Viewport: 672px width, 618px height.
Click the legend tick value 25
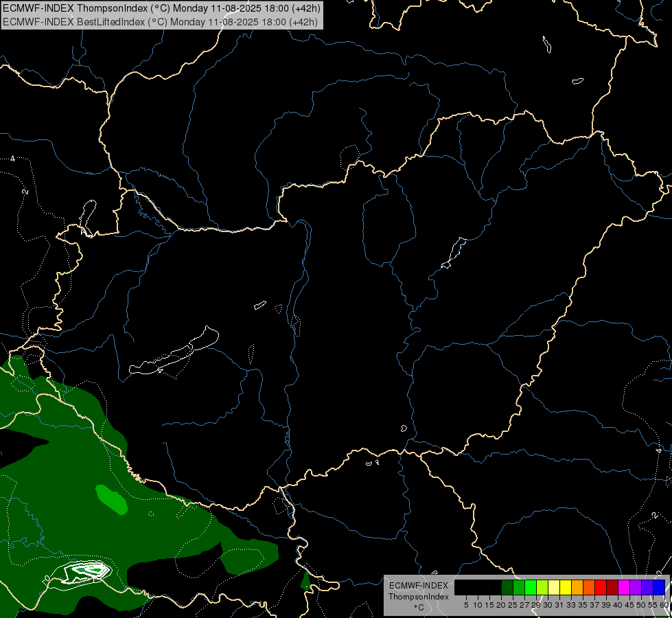click(x=513, y=605)
